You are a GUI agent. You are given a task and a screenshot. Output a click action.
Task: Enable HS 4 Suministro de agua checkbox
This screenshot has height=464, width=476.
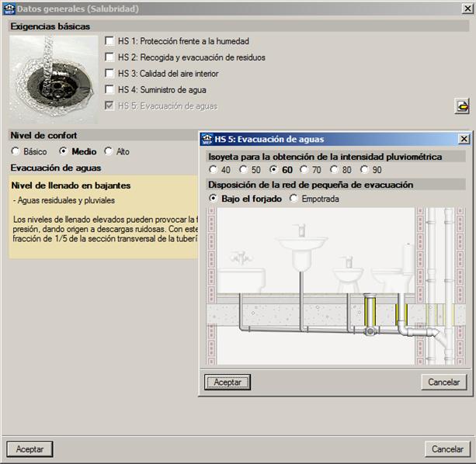click(x=110, y=89)
